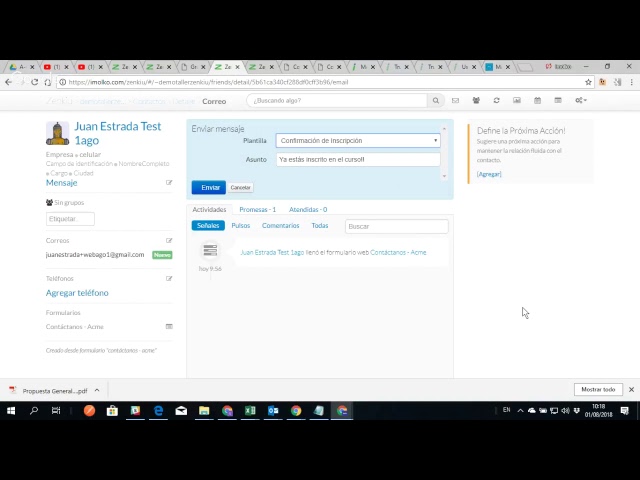Click the browser address bar URL

point(208,82)
